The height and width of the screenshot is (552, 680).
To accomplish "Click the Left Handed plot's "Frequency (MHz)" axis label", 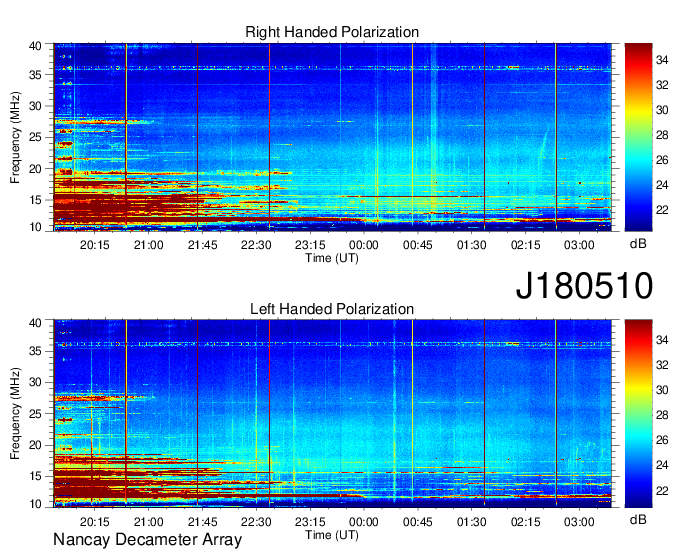I will pyautogui.click(x=15, y=414).
